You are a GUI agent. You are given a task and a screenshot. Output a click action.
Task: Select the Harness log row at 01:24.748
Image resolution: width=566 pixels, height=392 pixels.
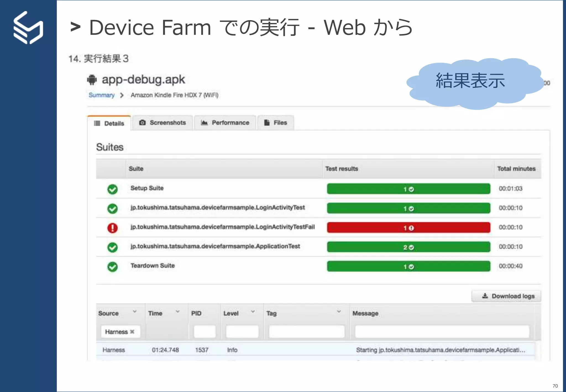[316, 350]
